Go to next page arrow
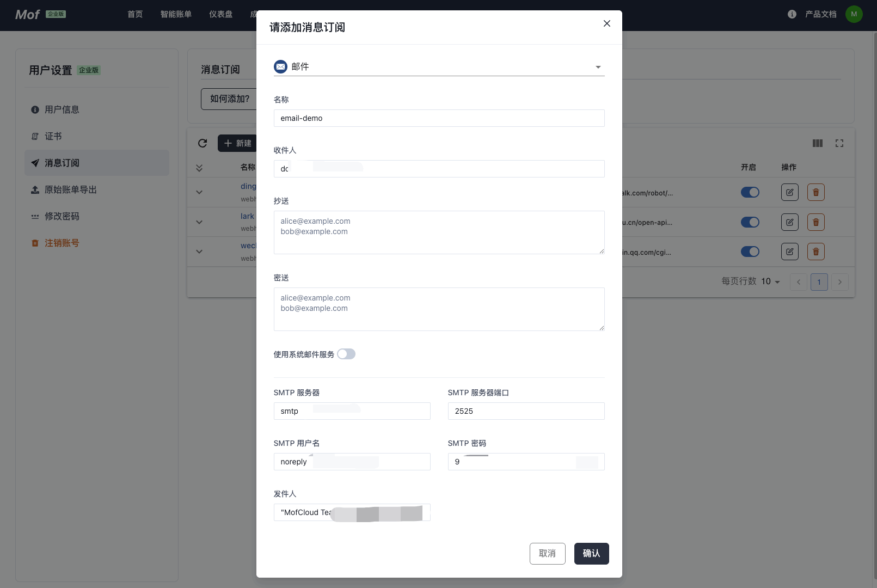 840,282
